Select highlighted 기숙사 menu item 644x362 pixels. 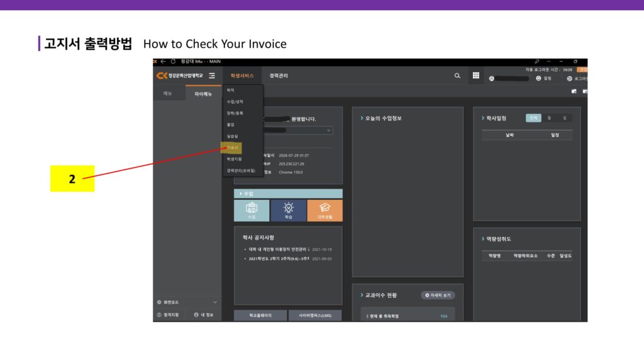(231, 148)
